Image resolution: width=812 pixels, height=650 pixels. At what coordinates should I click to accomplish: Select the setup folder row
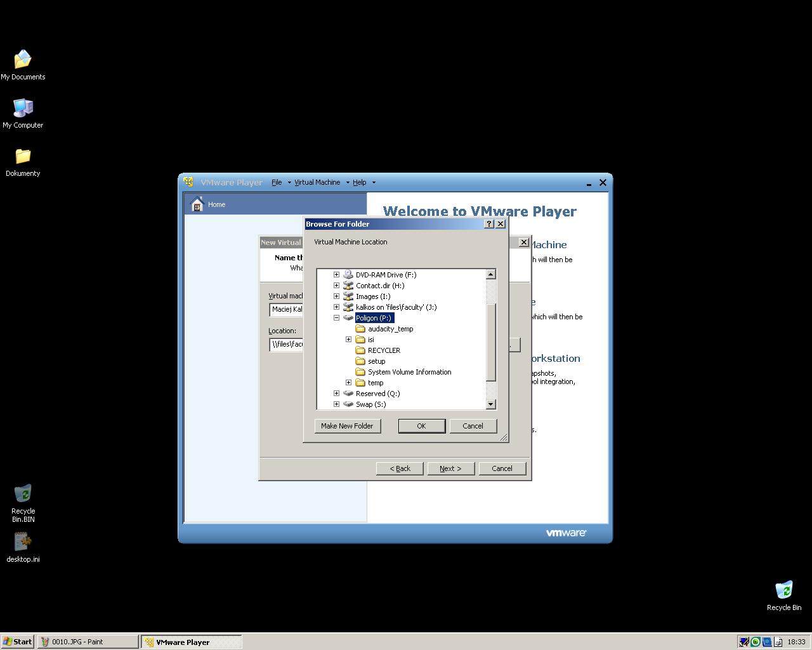point(376,361)
